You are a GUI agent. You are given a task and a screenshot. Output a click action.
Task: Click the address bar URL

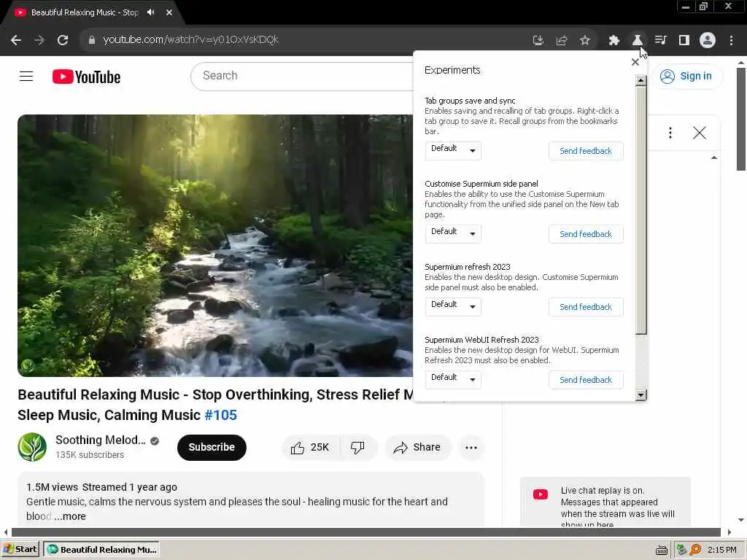point(190,40)
